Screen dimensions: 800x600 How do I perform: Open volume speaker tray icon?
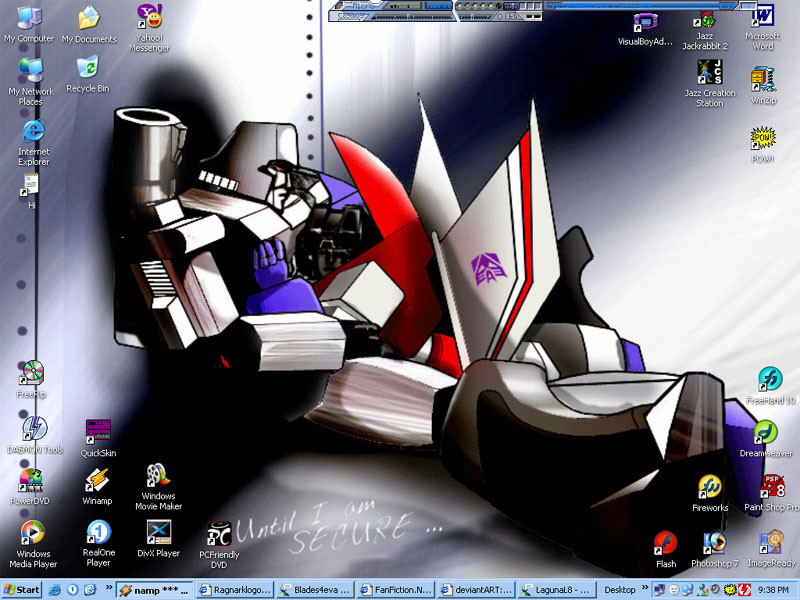point(715,590)
